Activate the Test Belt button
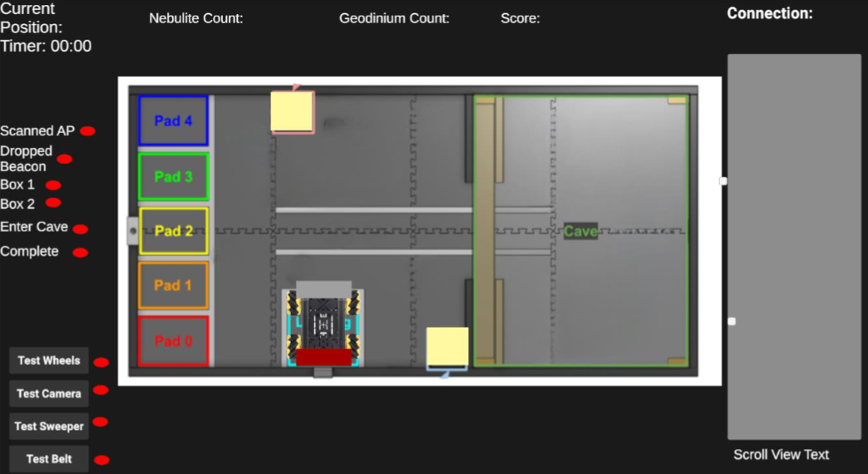 click(x=49, y=459)
